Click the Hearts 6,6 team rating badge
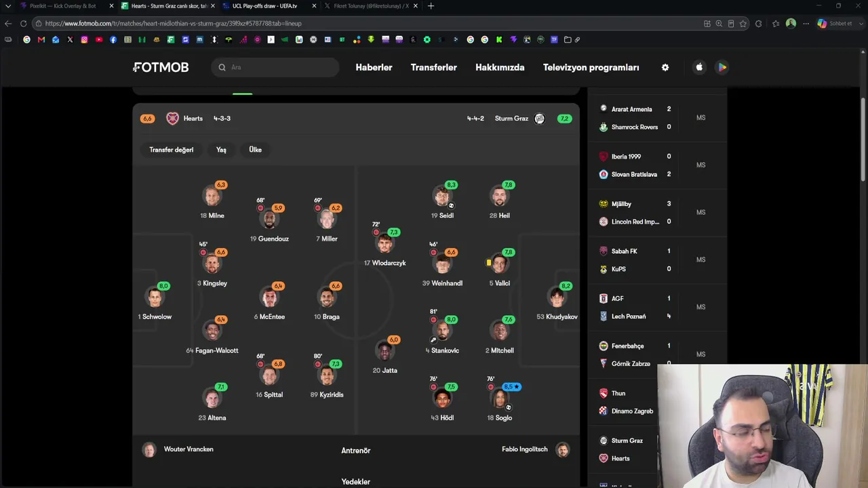The image size is (868, 488). pos(147,119)
